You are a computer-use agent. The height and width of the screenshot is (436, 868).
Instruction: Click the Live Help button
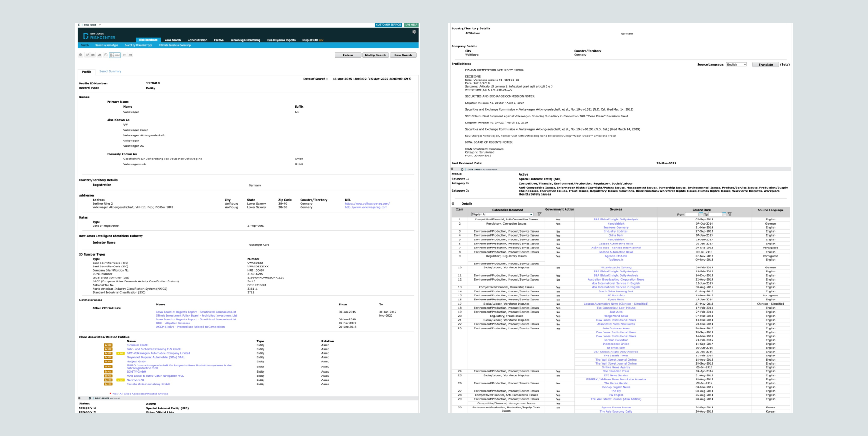(411, 25)
